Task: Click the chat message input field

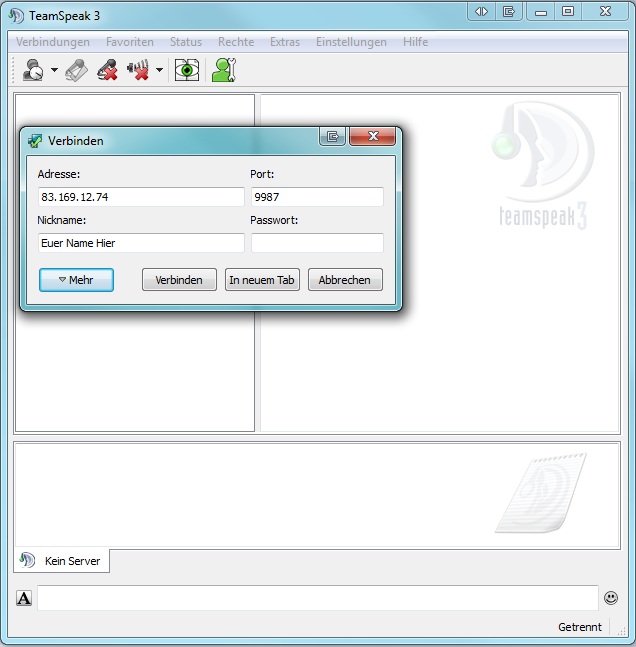Action: (317, 597)
